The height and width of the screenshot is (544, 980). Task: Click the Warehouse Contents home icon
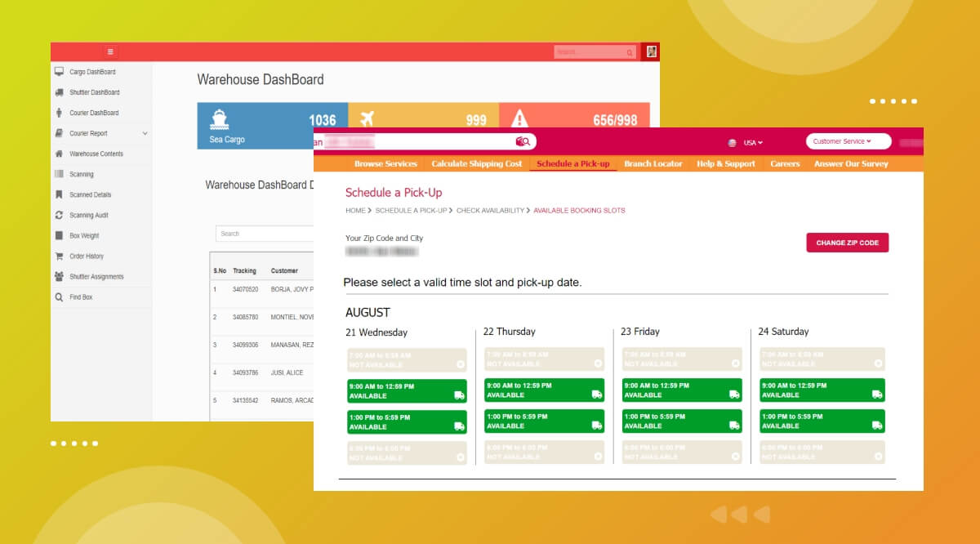58,154
